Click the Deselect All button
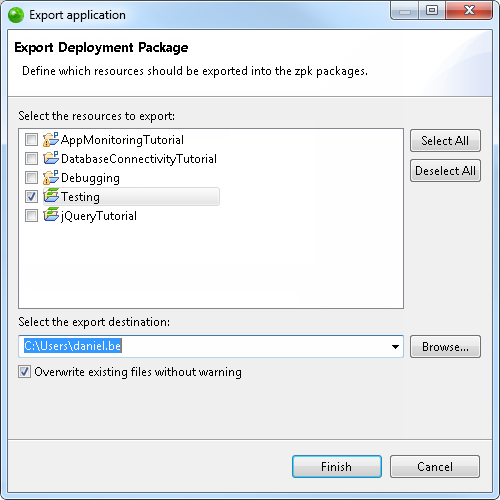500x500 pixels. 445,171
